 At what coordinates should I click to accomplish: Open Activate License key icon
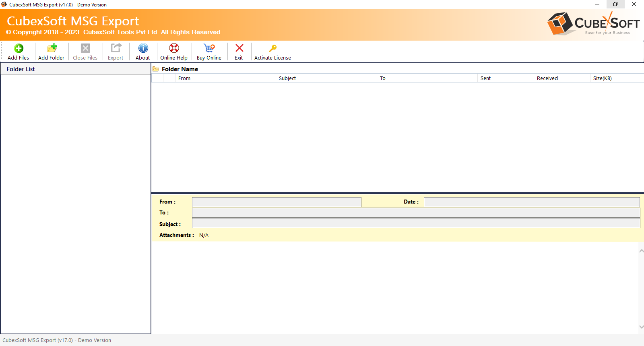click(x=273, y=48)
